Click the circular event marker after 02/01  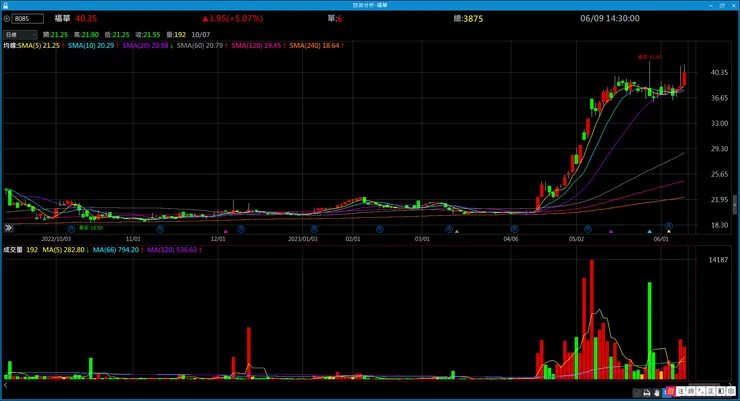(380, 229)
